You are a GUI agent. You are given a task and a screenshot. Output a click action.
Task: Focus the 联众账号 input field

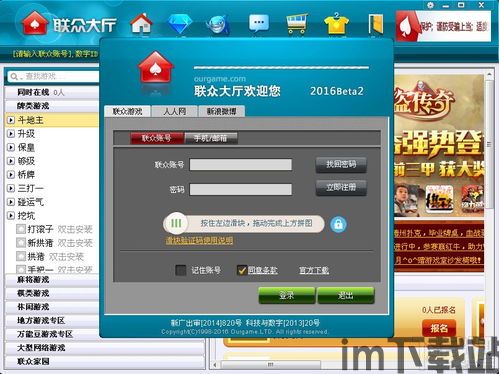click(x=241, y=164)
